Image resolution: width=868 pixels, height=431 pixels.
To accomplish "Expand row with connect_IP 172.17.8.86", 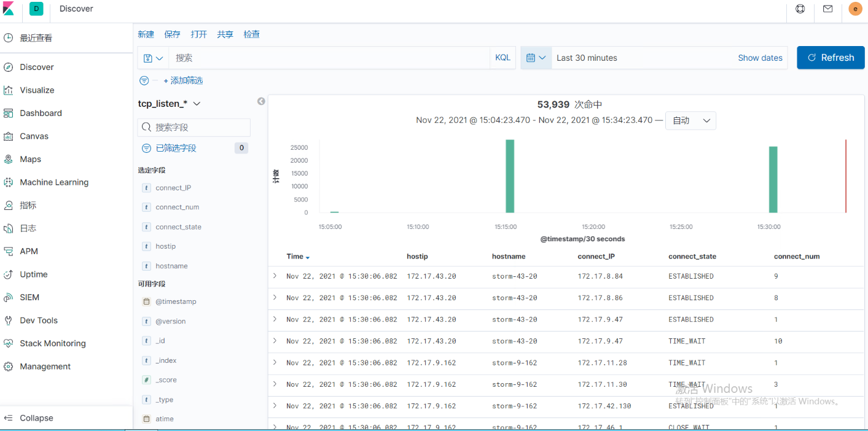I will point(275,297).
